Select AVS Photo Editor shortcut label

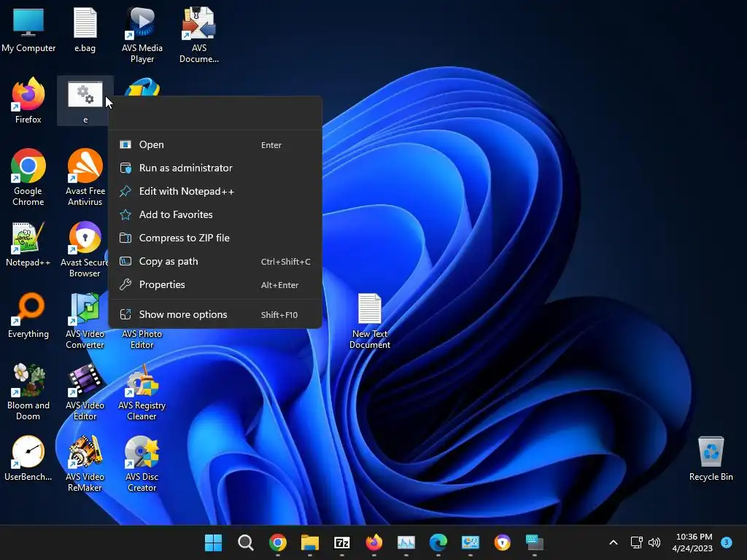142,340
